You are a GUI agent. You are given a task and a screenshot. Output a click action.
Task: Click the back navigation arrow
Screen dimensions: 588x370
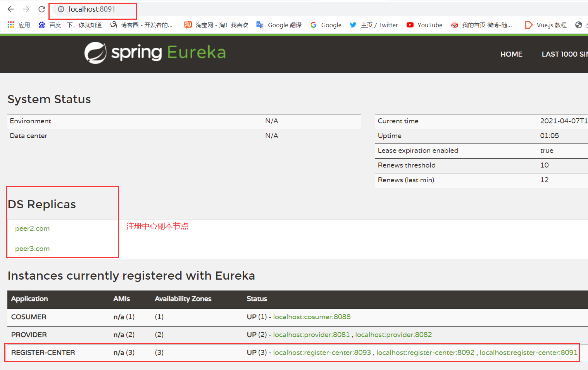pyautogui.click(x=10, y=9)
